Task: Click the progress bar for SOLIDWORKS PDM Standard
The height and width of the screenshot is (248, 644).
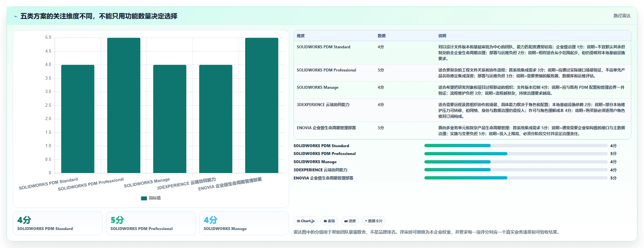Action: point(516,146)
